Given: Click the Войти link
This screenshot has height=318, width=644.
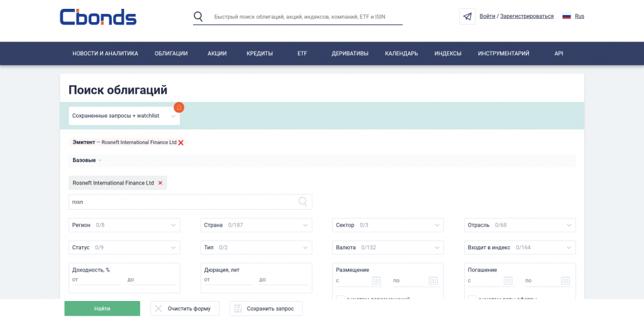Looking at the screenshot, I should point(487,16).
